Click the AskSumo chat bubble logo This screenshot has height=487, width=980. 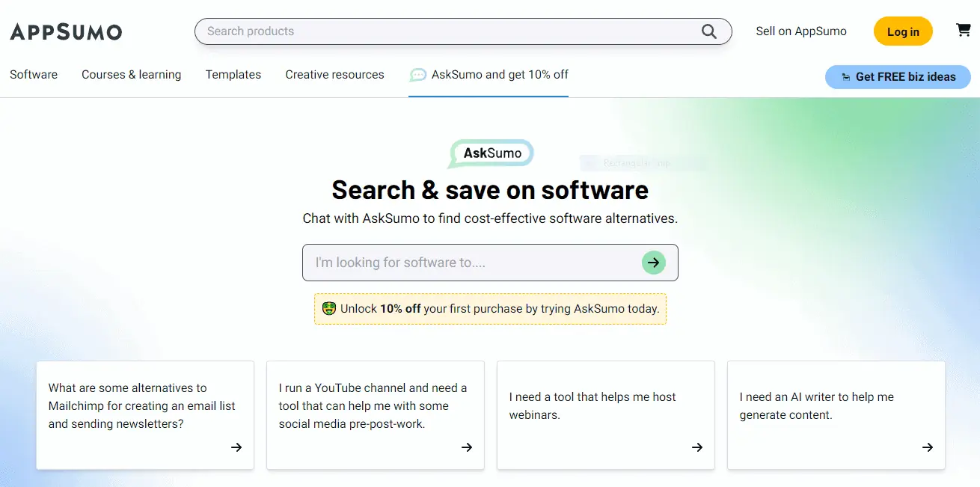coord(491,153)
